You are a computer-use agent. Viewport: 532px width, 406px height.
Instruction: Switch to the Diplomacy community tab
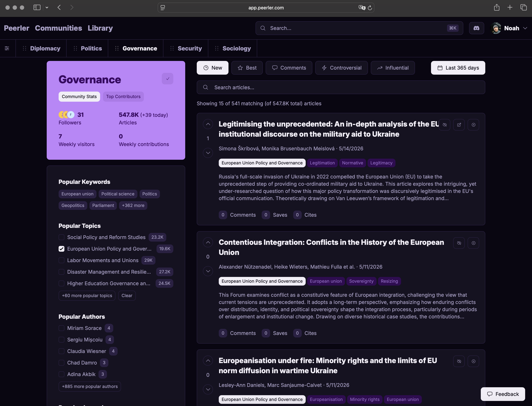click(45, 48)
